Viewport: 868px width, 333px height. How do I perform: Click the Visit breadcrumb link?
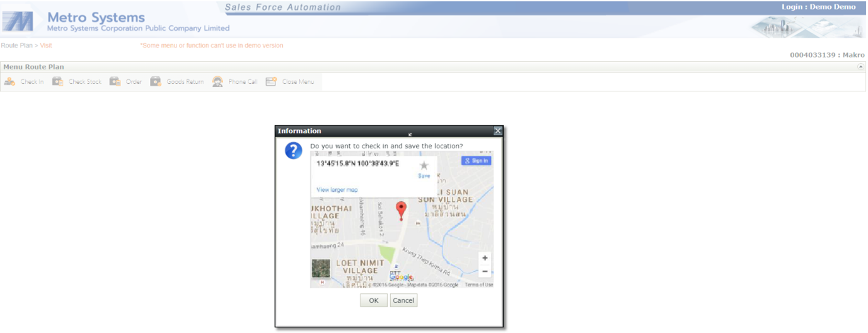pyautogui.click(x=46, y=45)
